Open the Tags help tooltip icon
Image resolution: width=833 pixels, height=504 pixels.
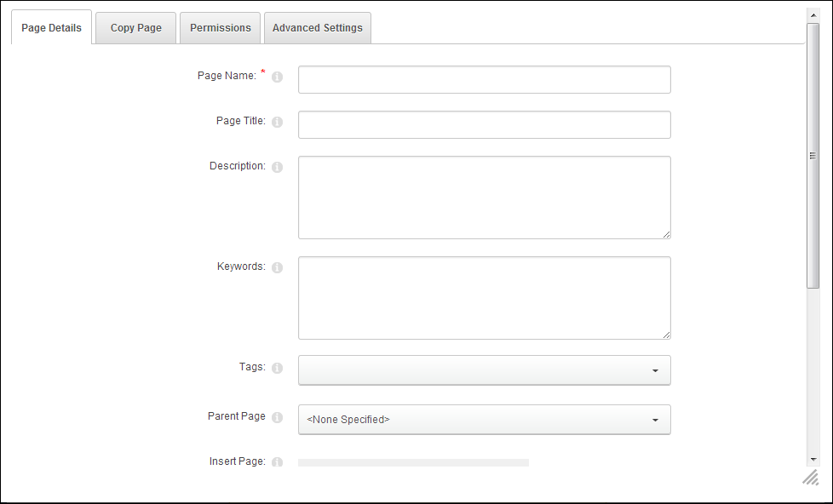(278, 368)
